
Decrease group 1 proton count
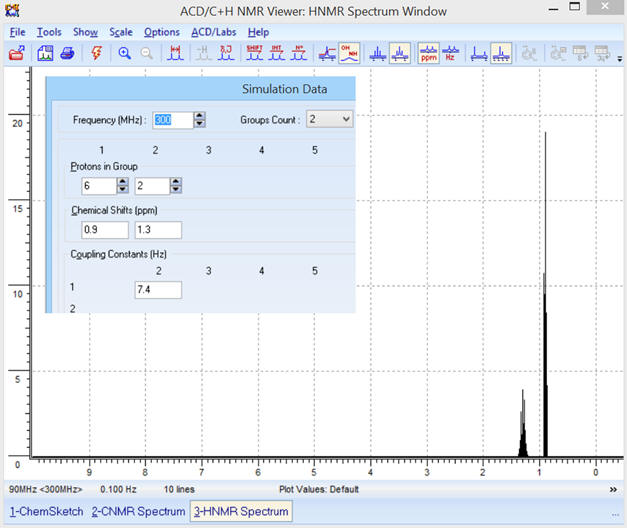[122, 190]
